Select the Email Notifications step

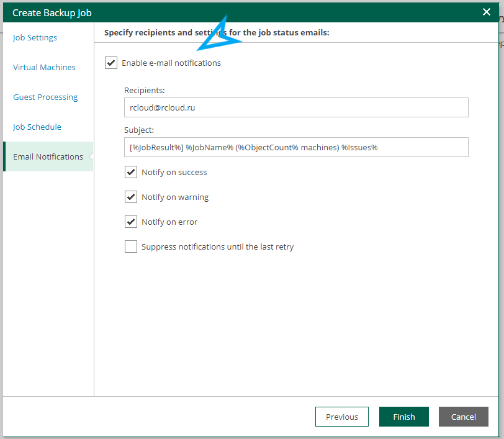pos(48,156)
